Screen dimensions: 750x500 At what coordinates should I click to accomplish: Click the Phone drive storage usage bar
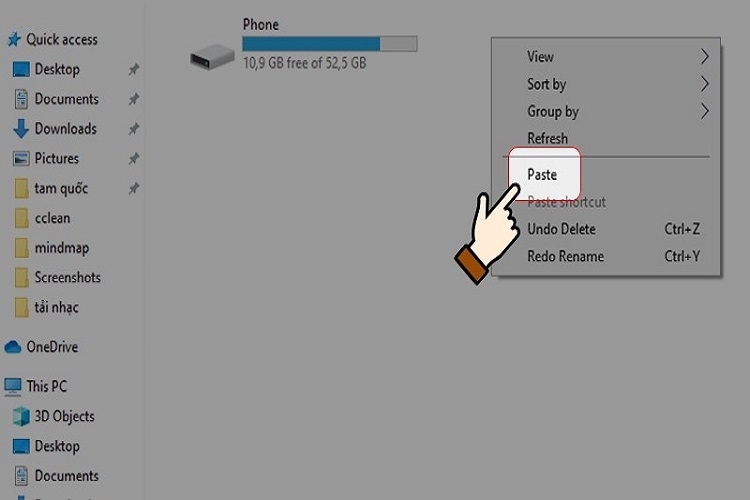pyautogui.click(x=330, y=44)
